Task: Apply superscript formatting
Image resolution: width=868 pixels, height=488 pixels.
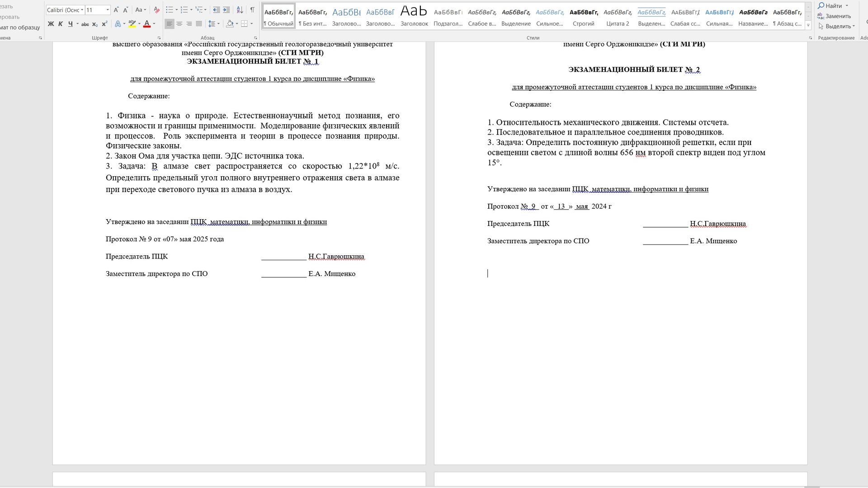Action: click(104, 24)
